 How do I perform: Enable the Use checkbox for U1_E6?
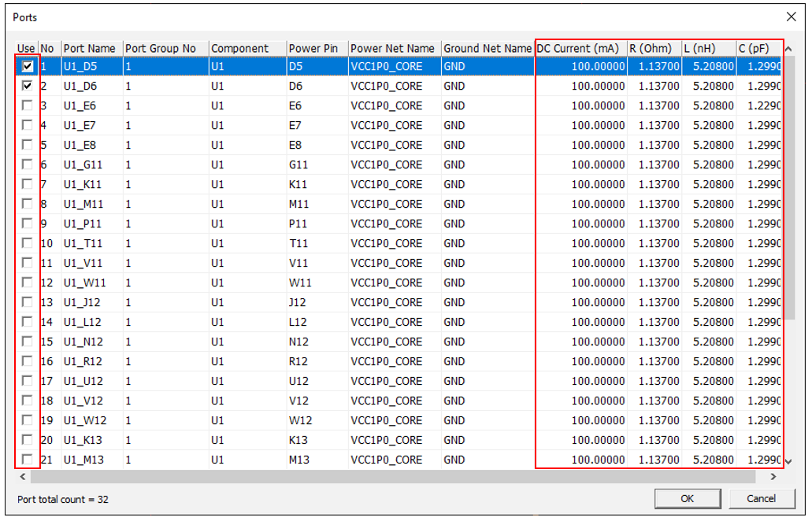point(28,105)
